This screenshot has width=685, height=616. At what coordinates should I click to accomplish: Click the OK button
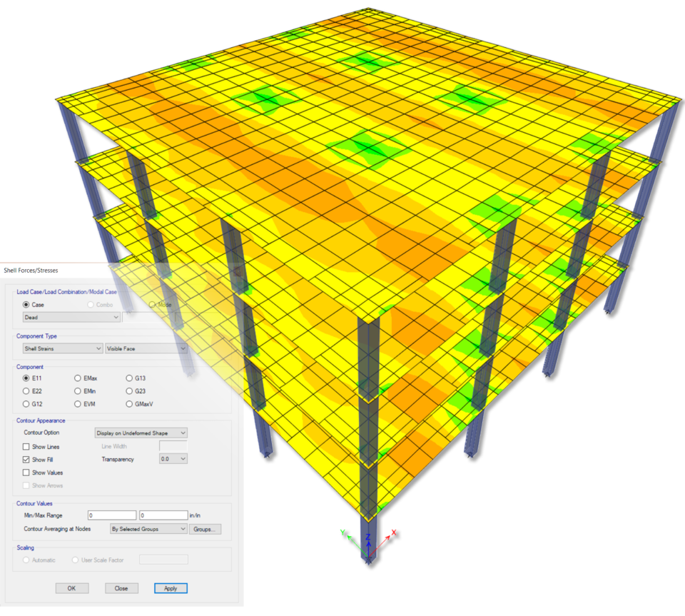(x=71, y=588)
